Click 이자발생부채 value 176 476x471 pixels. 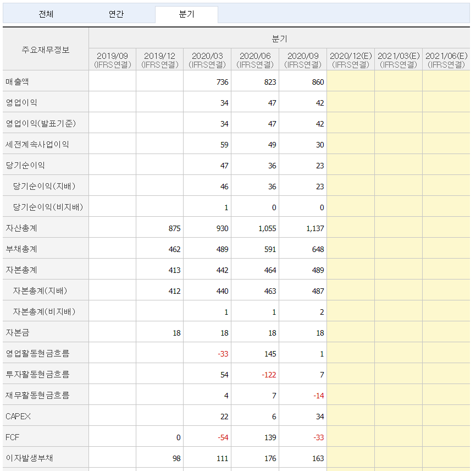[270, 458]
